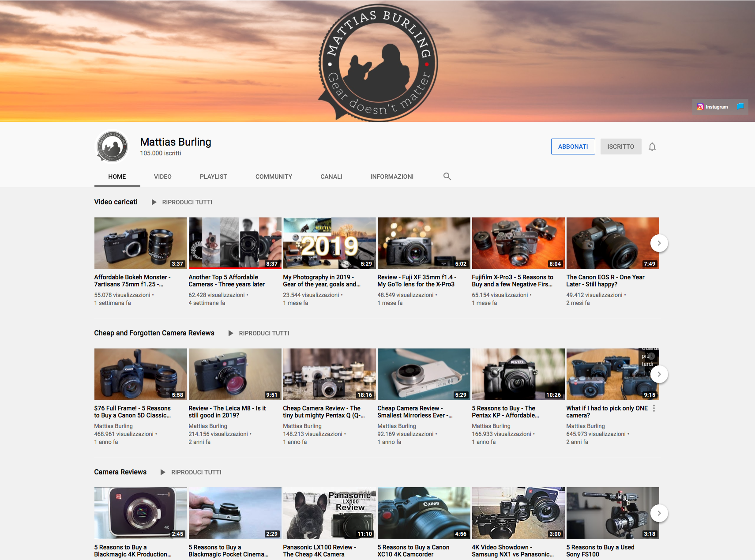Open Pentax Q cheap camera review thumbnail
The image size is (755, 560).
[x=330, y=374]
